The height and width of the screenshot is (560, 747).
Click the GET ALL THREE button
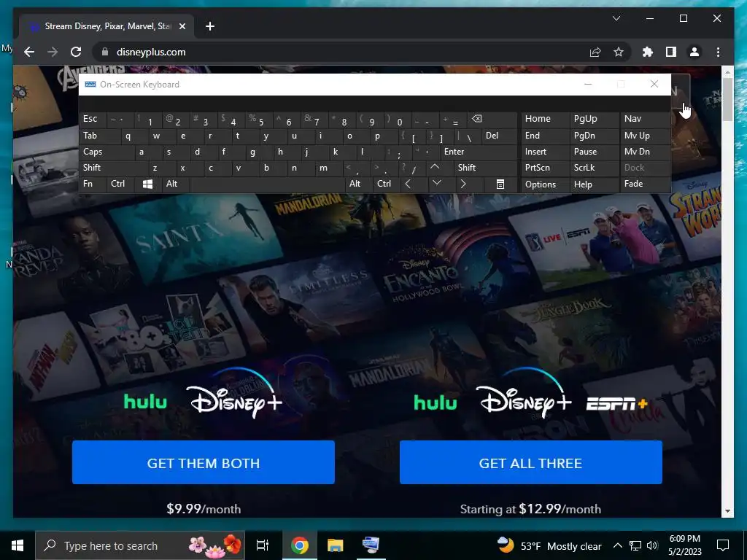click(x=531, y=462)
